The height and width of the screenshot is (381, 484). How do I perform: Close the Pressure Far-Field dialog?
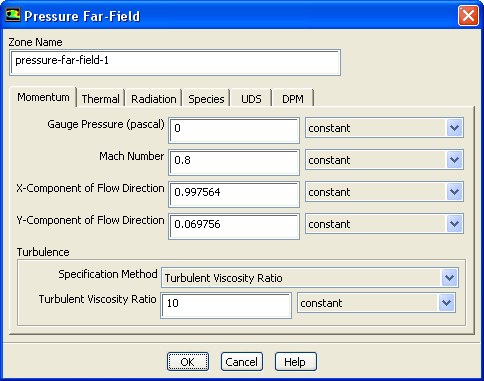point(468,15)
